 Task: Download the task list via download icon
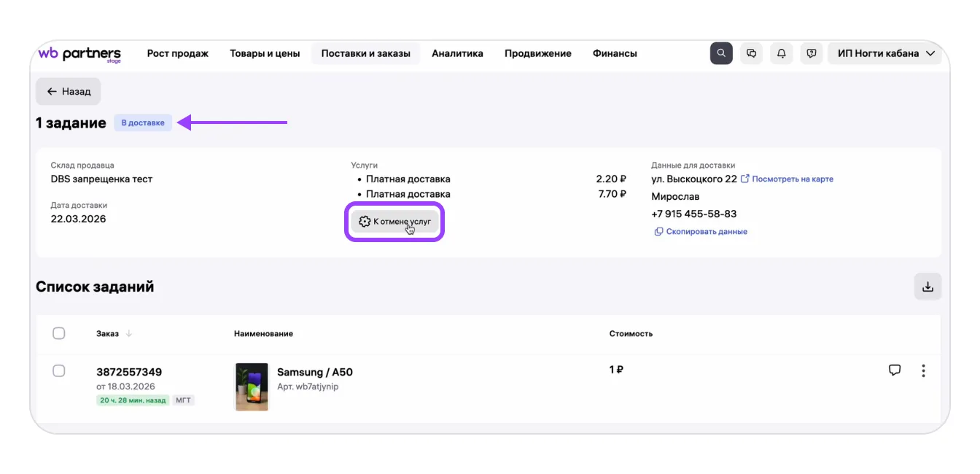pos(927,287)
